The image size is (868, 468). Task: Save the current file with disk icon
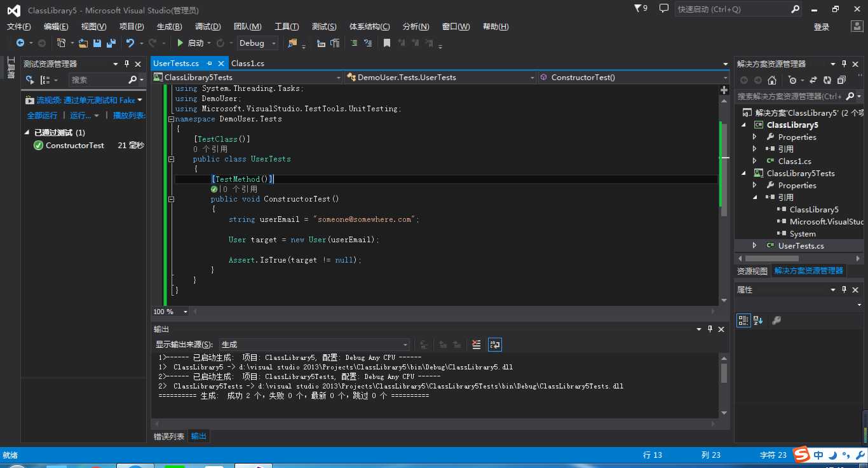[97, 43]
